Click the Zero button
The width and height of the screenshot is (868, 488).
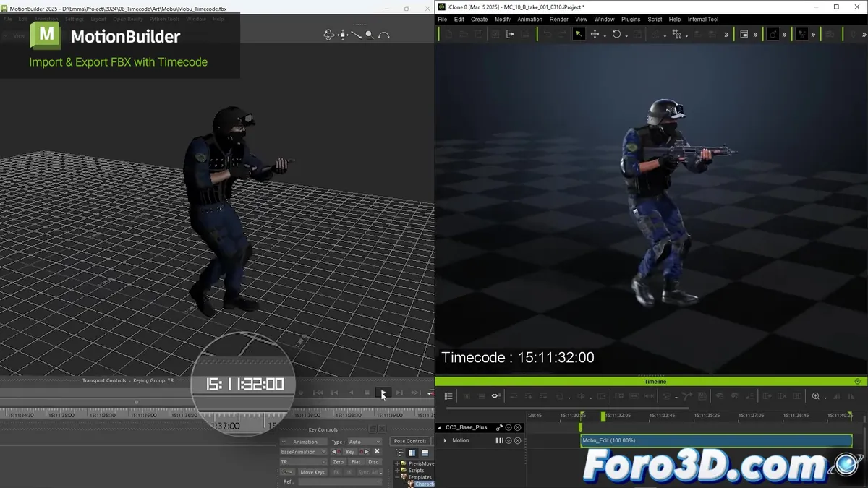tap(339, 462)
